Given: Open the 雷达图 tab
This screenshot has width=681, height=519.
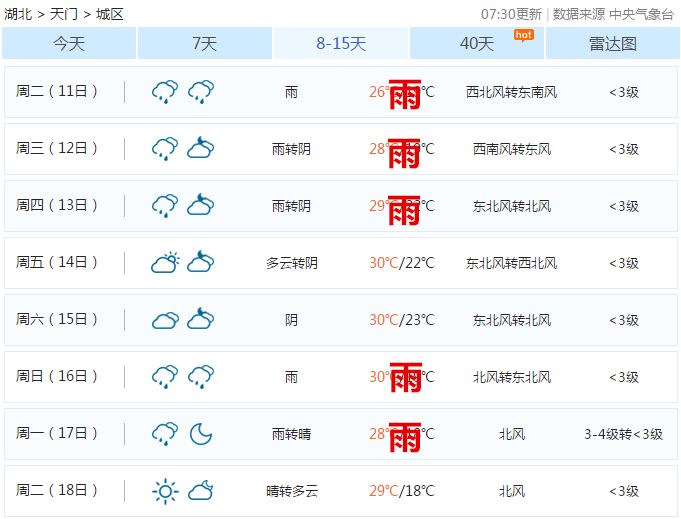Looking at the screenshot, I should pos(613,43).
